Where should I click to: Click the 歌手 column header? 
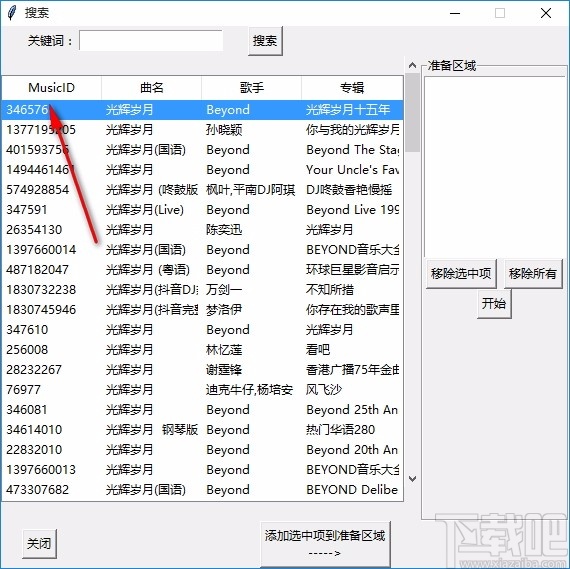[x=252, y=88]
